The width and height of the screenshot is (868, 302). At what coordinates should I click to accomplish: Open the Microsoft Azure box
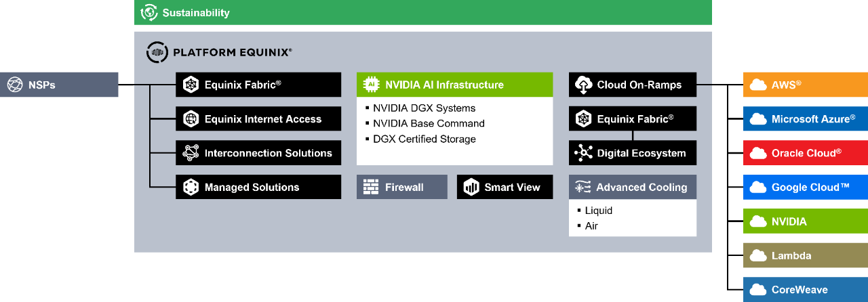pos(805,118)
